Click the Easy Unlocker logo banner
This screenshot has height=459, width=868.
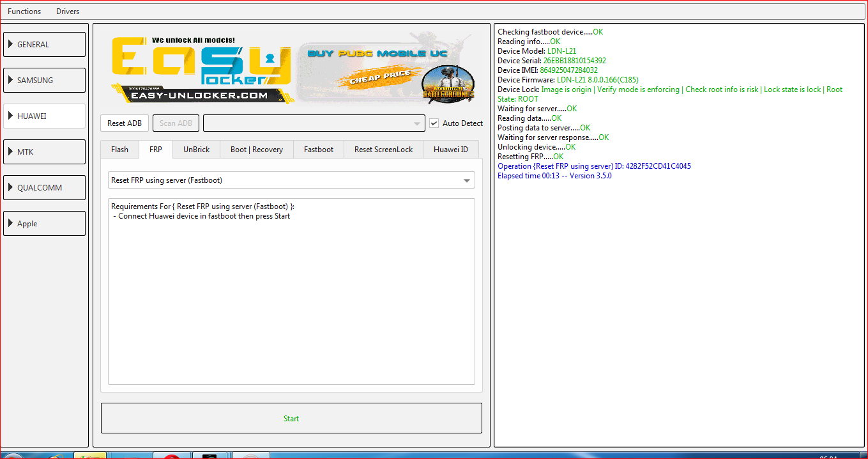tap(202, 69)
